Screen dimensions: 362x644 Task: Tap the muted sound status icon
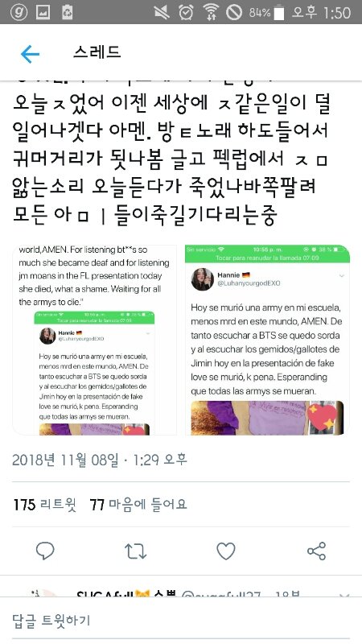coord(162,13)
